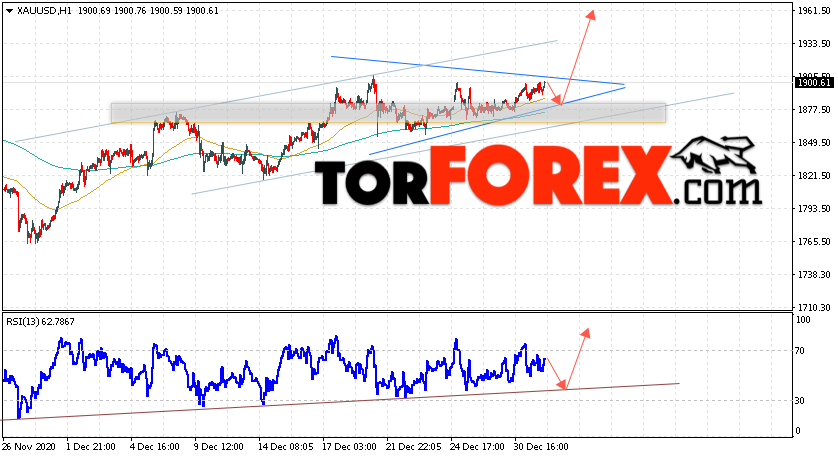Click the RSI panel red downward arrowhead
This screenshot has width=838, height=458.
tap(561, 384)
